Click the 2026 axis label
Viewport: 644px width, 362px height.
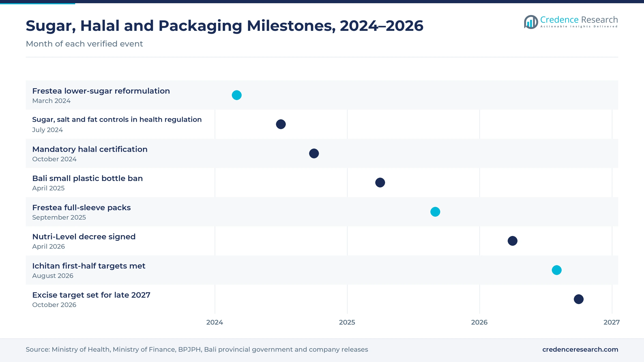479,322
